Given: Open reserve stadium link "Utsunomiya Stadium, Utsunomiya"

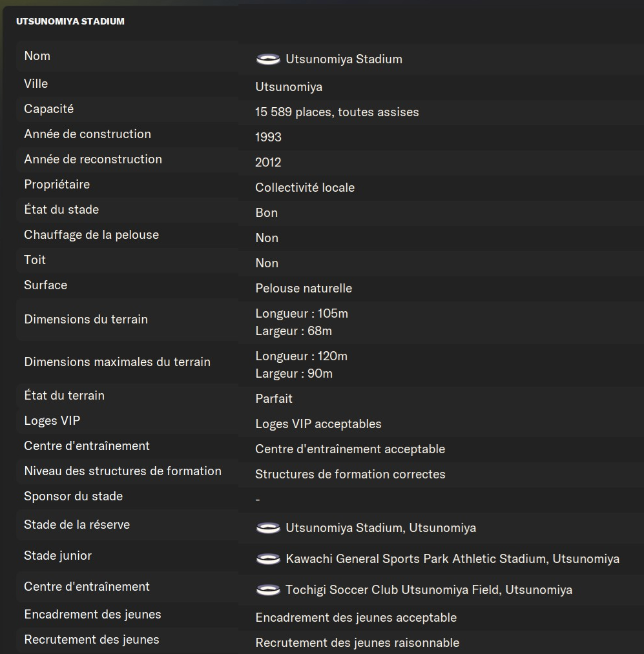Looking at the screenshot, I should pyautogui.click(x=380, y=528).
